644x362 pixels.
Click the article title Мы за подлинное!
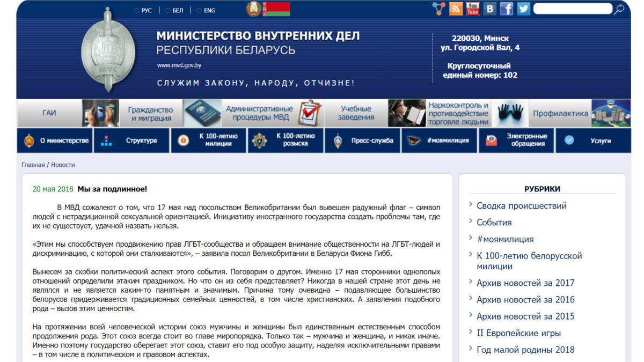112,189
